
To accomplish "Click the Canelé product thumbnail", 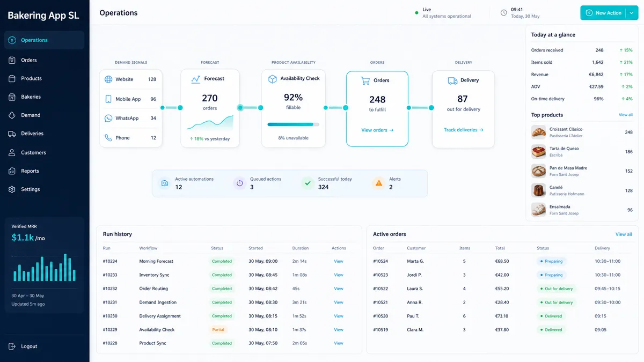I will [x=538, y=190].
